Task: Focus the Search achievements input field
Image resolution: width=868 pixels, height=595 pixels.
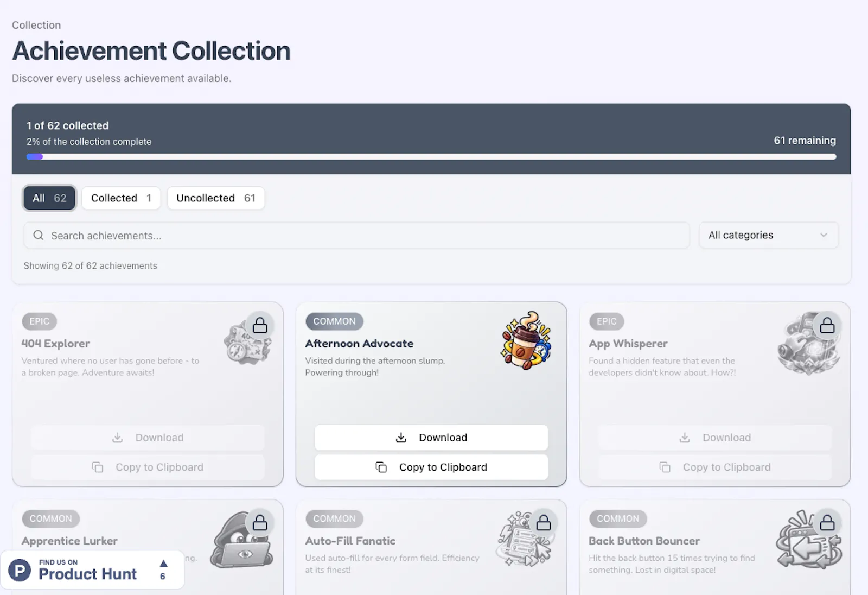Action: point(356,235)
